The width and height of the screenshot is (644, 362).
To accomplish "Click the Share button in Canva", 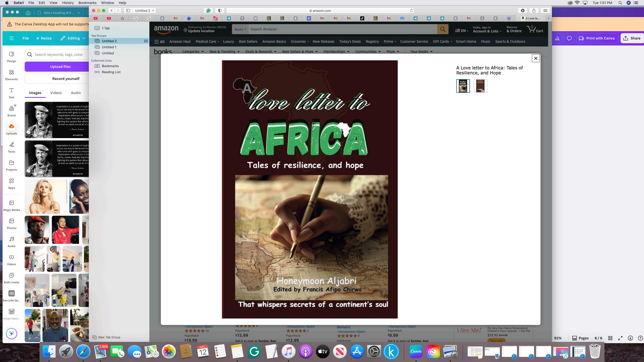I will click(x=632, y=38).
